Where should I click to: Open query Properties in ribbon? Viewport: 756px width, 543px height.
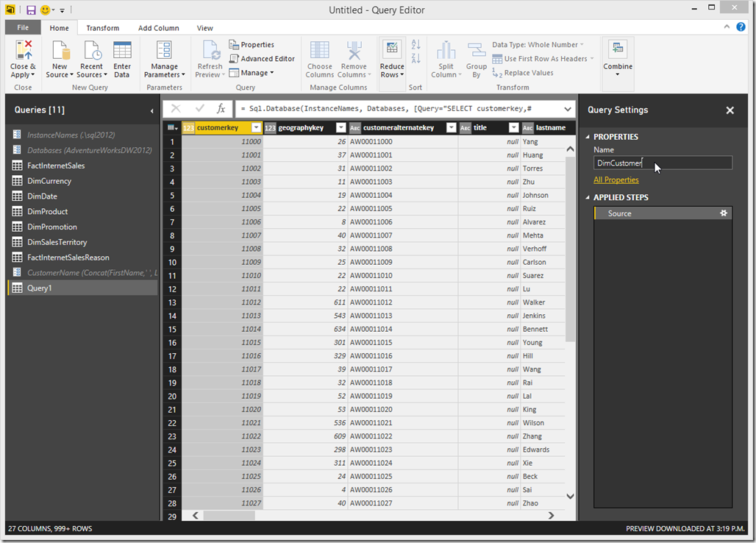(252, 44)
